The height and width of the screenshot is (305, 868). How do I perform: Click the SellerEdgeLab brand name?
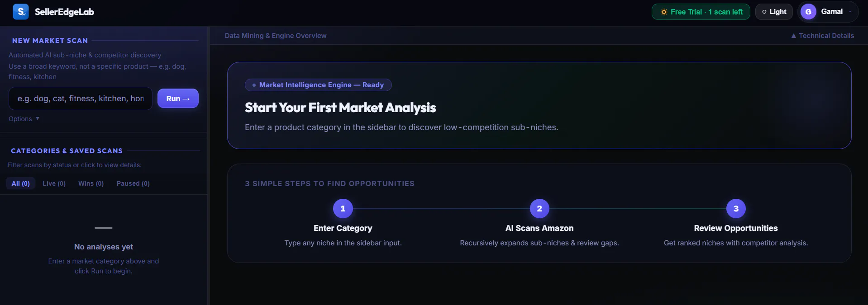pyautogui.click(x=64, y=12)
